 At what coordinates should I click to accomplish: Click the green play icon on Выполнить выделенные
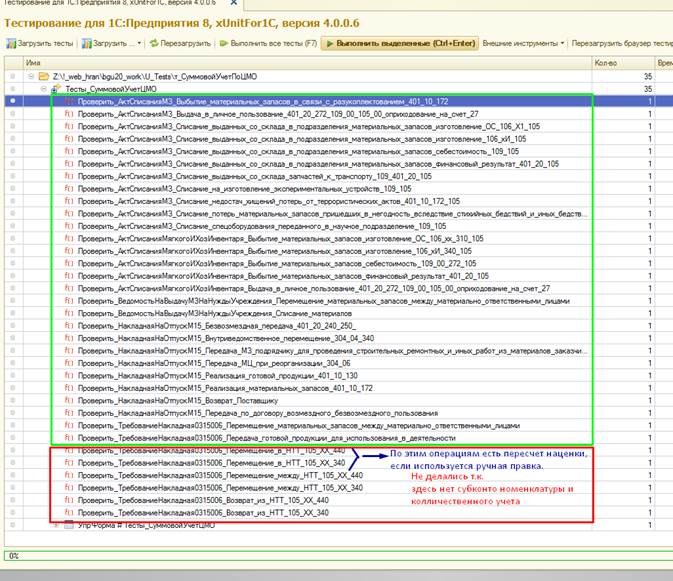329,44
